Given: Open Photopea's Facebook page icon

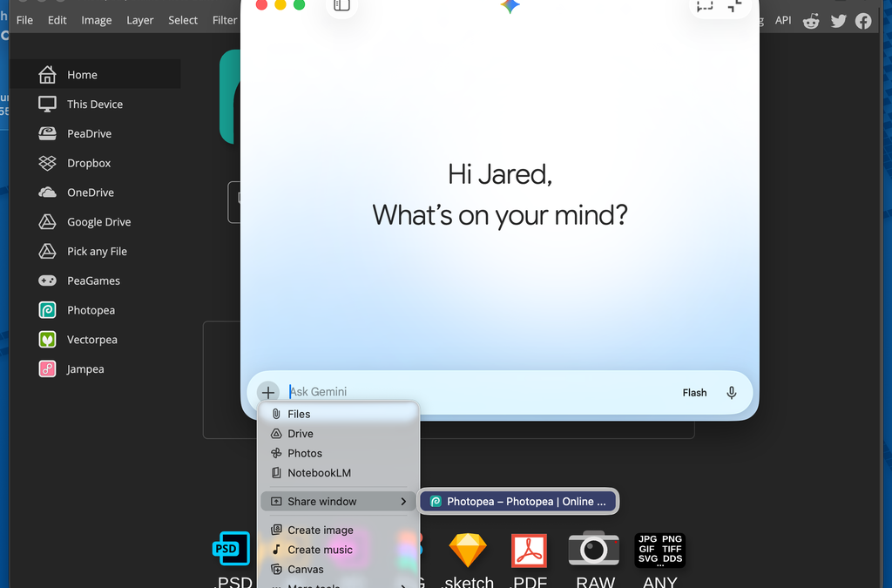Looking at the screenshot, I should coord(863,21).
